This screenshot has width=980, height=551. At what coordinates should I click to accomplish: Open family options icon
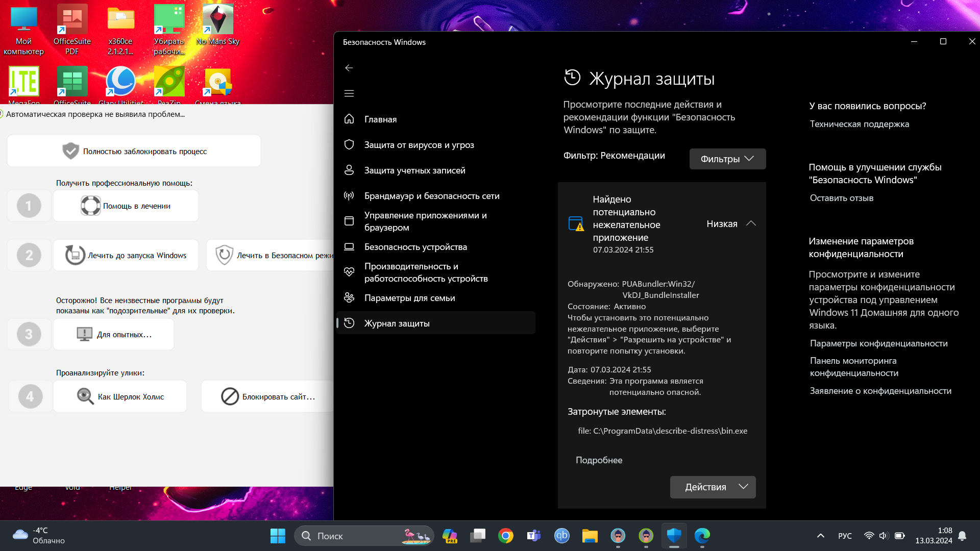pyautogui.click(x=349, y=298)
